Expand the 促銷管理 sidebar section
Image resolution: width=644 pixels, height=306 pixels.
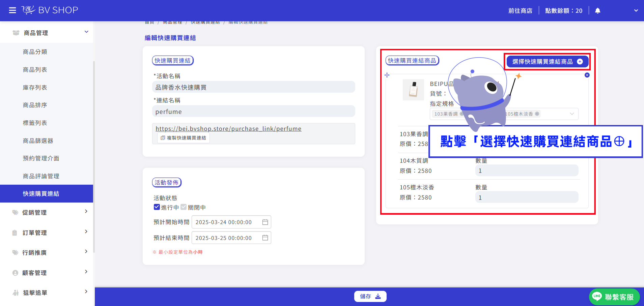(86, 211)
